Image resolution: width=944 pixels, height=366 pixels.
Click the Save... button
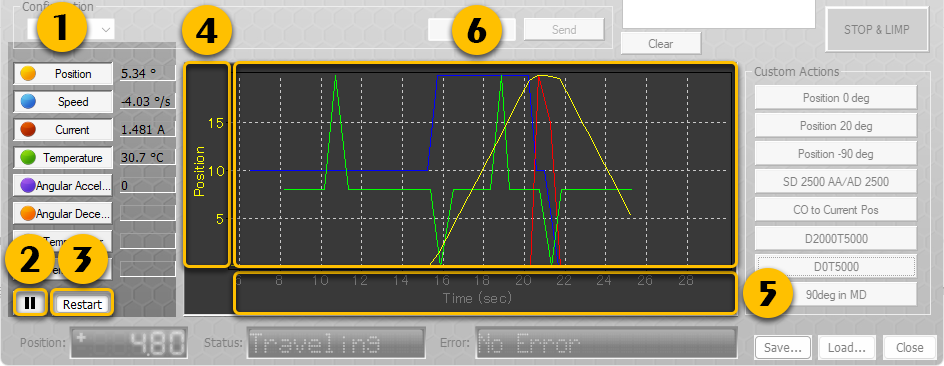(784, 347)
